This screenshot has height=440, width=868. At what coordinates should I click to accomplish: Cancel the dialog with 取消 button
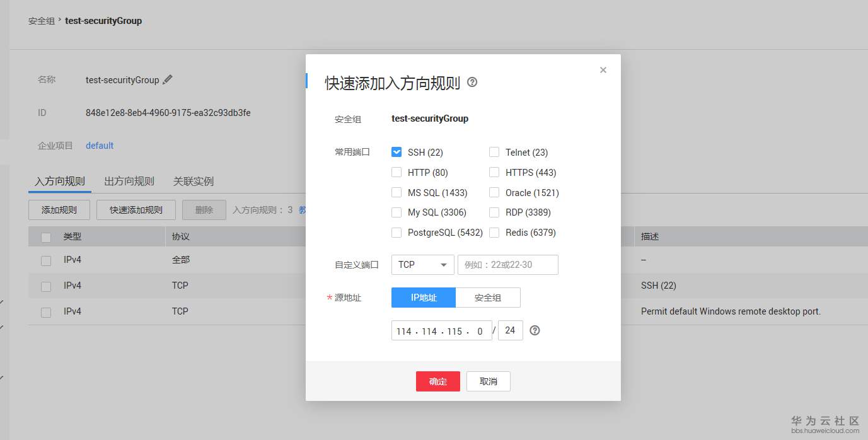click(x=489, y=381)
